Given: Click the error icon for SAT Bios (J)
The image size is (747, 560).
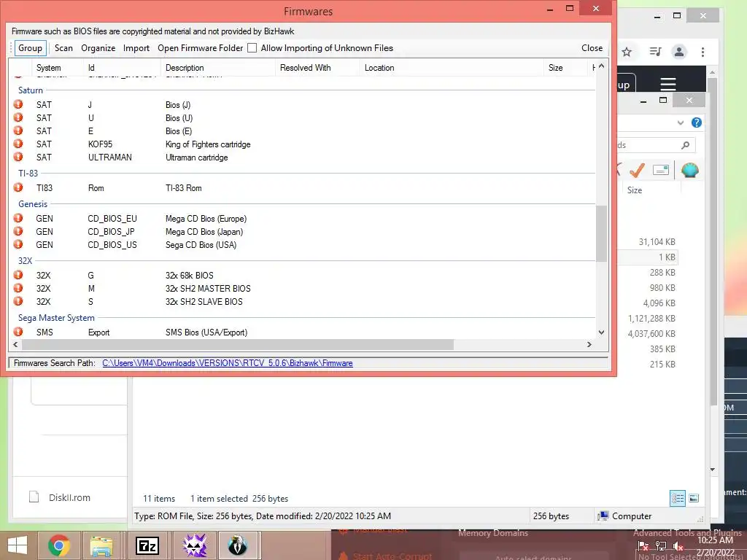Looking at the screenshot, I should 18,104.
